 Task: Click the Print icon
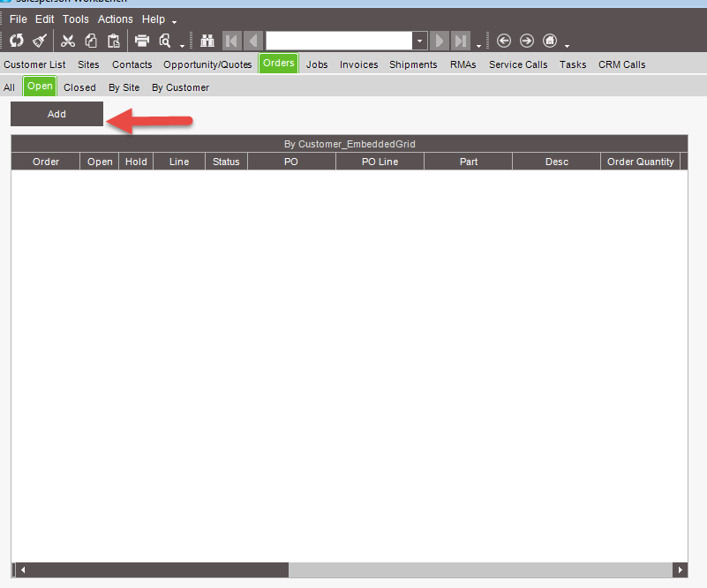click(142, 41)
